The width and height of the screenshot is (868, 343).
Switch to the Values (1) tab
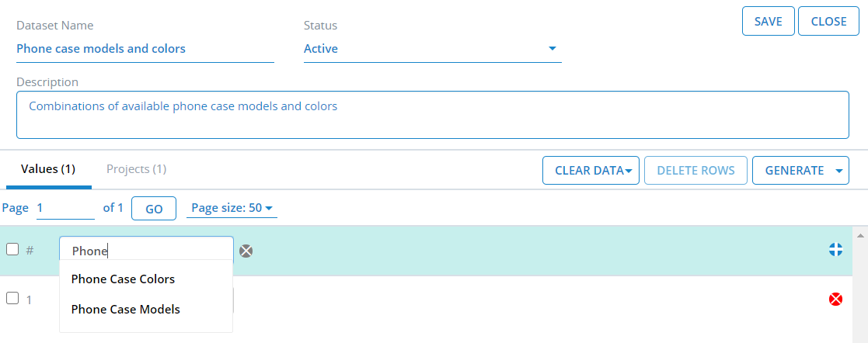(48, 169)
